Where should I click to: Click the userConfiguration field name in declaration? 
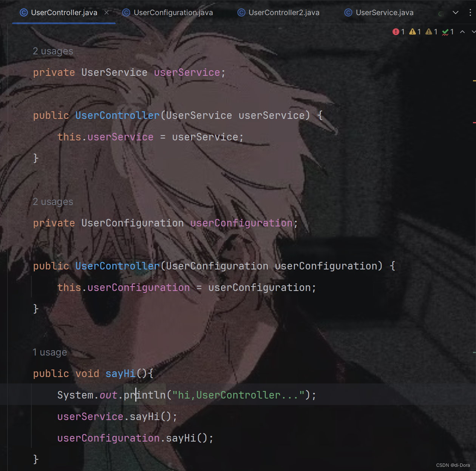click(x=241, y=223)
